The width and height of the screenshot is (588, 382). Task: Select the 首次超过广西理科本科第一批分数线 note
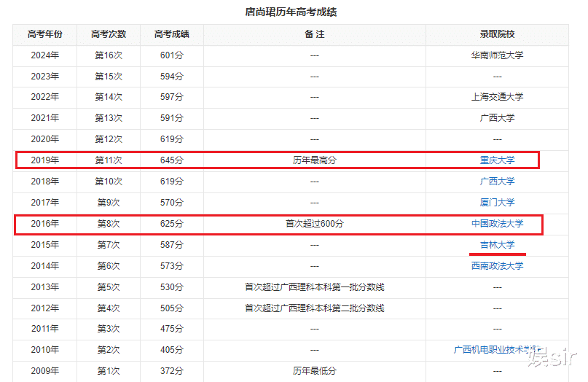pos(315,287)
